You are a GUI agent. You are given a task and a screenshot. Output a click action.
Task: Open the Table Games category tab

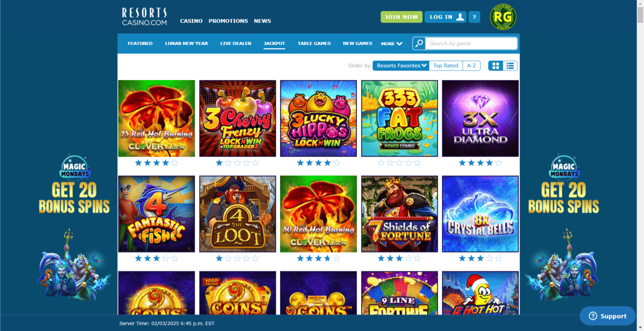(314, 44)
